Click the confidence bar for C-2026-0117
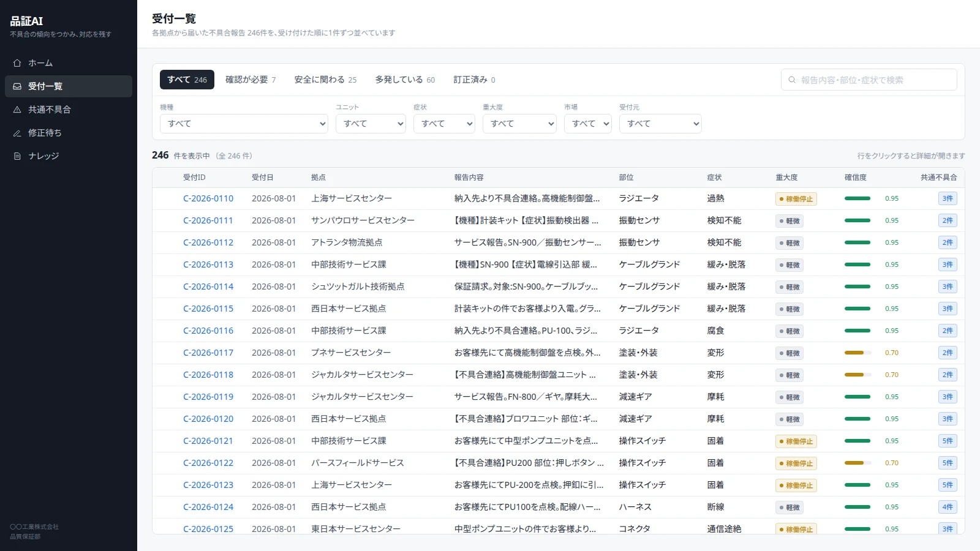Screen dimensions: 980x551 coord(858,353)
